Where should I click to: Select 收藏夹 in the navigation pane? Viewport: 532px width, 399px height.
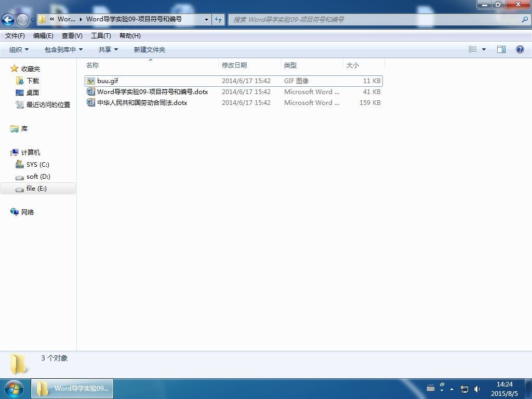pyautogui.click(x=31, y=69)
